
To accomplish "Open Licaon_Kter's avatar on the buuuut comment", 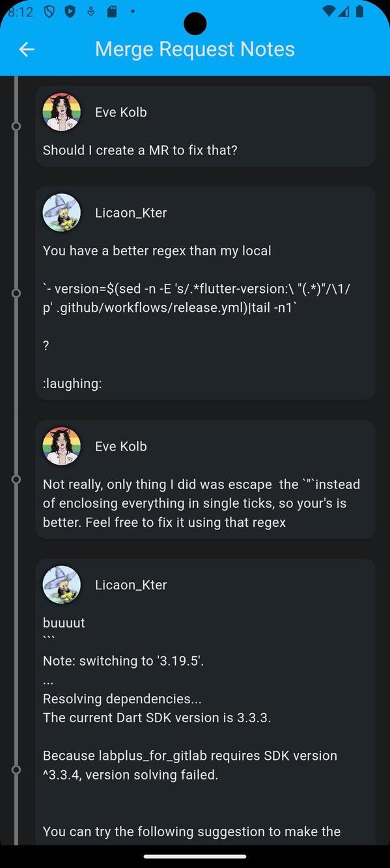I will [x=62, y=585].
